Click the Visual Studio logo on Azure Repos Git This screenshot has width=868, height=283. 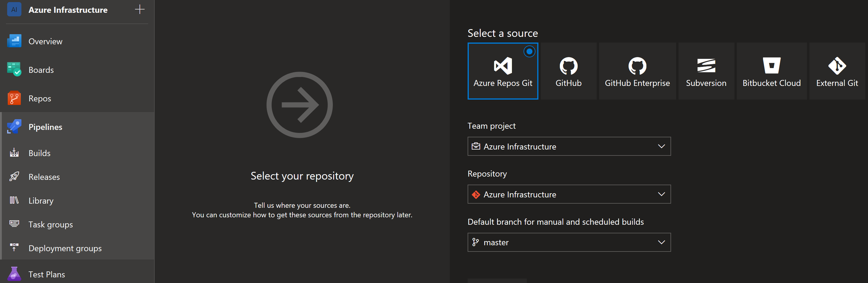click(x=503, y=66)
